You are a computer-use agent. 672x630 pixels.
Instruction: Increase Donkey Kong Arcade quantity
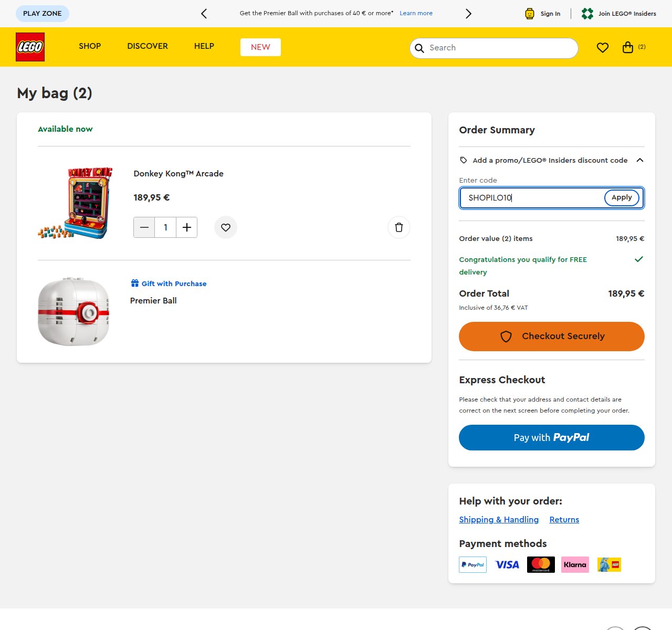pos(186,227)
